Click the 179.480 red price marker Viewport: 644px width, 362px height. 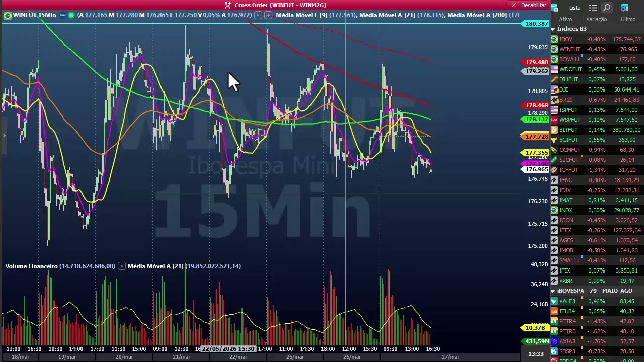pos(535,62)
